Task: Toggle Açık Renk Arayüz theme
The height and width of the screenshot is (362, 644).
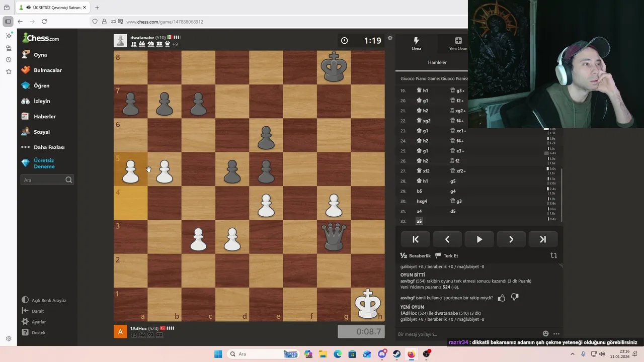Action: click(44, 300)
